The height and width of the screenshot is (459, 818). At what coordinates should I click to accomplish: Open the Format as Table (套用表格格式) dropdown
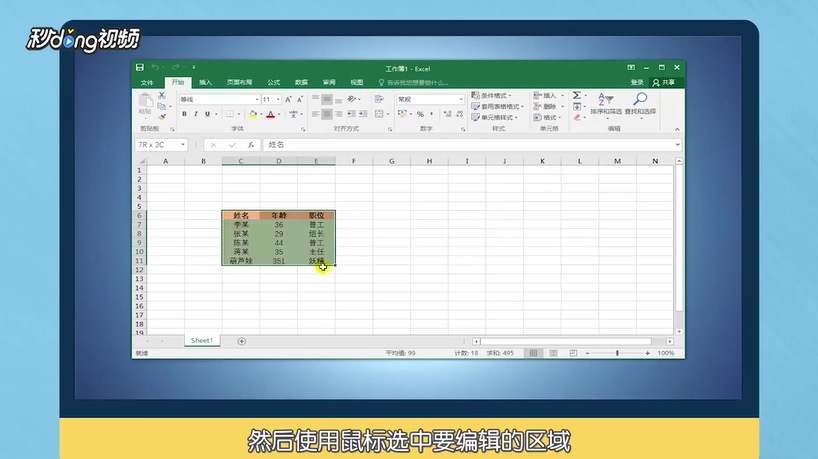point(497,106)
